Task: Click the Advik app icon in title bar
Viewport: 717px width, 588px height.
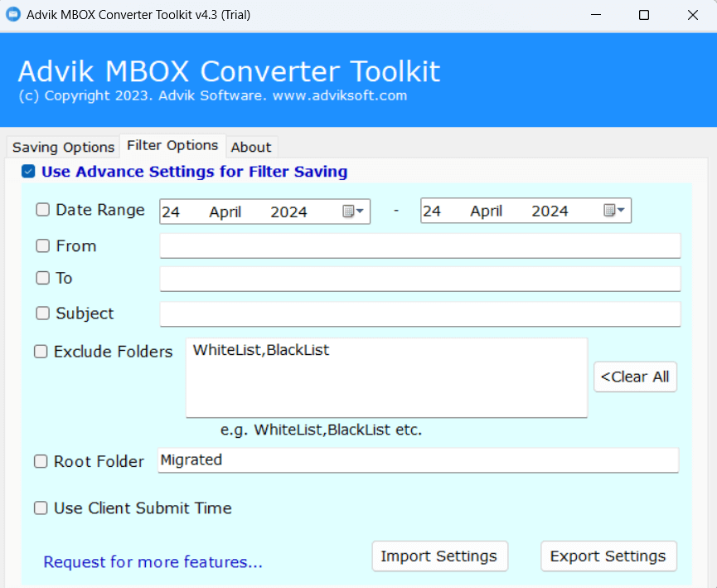Action: pos(13,14)
